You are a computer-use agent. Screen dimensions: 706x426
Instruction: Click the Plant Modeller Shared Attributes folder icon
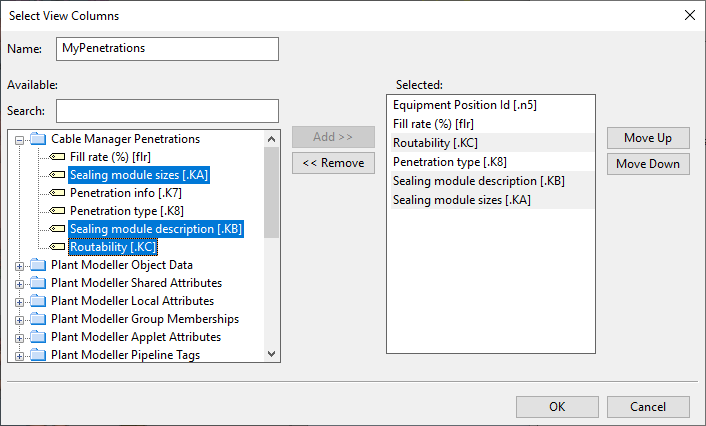pyautogui.click(x=38, y=283)
